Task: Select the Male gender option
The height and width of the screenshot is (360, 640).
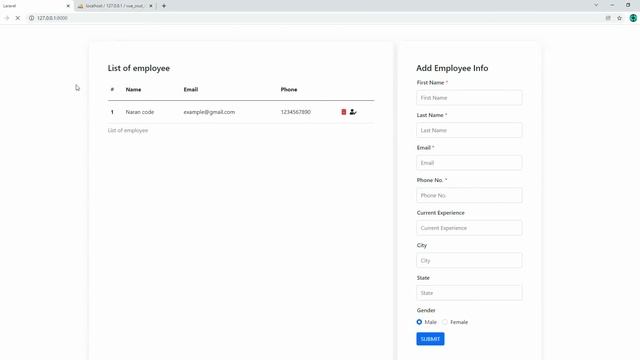Action: tap(419, 322)
